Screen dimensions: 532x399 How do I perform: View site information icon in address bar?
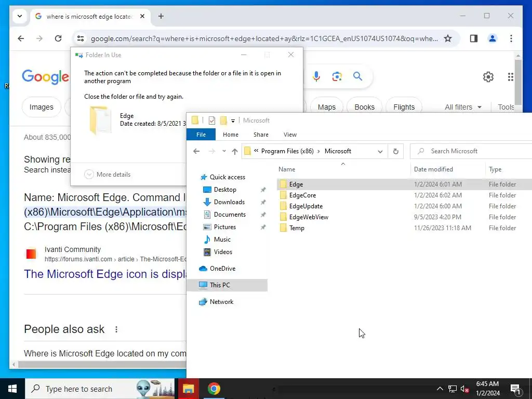(x=81, y=38)
